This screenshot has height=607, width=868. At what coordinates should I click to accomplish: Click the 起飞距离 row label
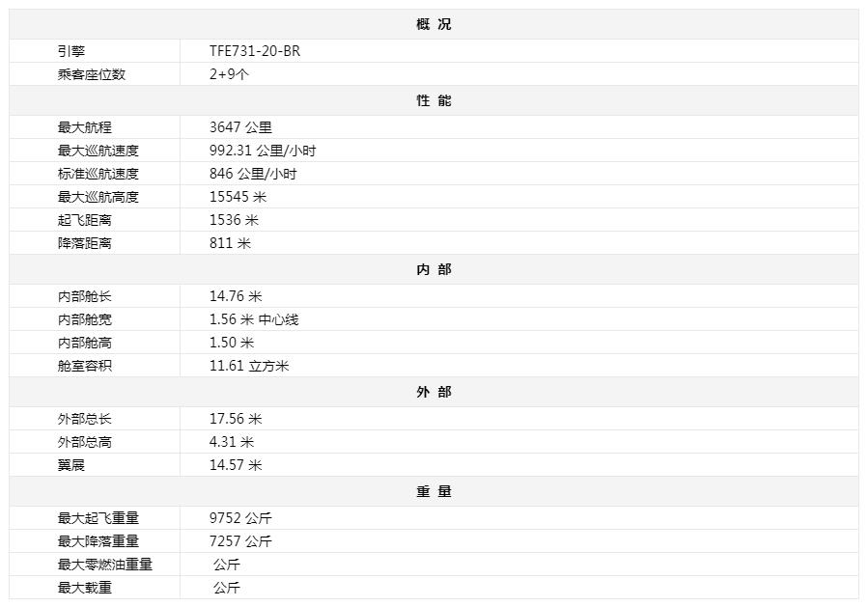(85, 220)
